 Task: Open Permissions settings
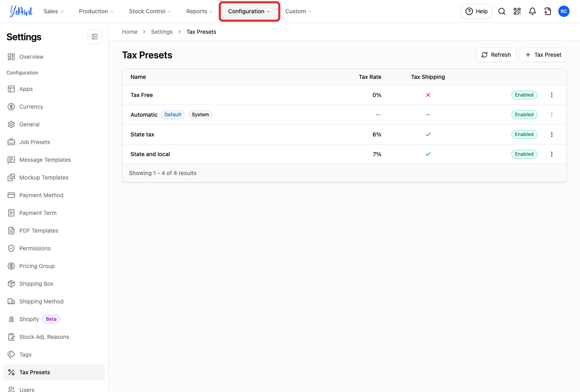(54, 248)
